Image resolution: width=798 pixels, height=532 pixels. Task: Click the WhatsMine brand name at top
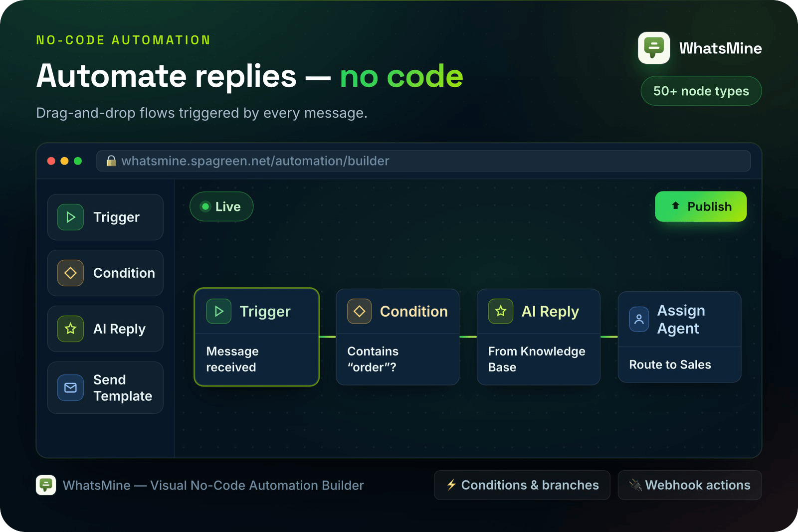pos(720,48)
